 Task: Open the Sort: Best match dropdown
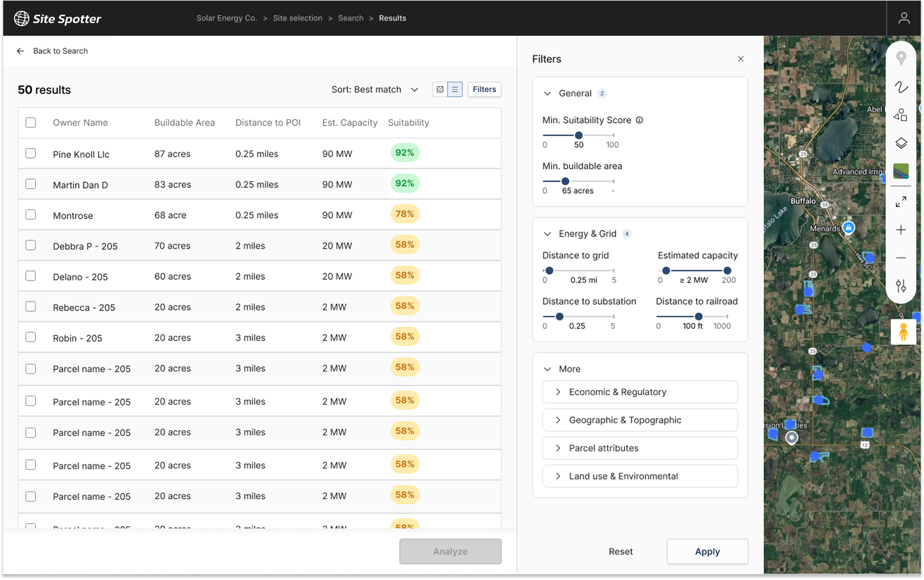pyautogui.click(x=375, y=89)
